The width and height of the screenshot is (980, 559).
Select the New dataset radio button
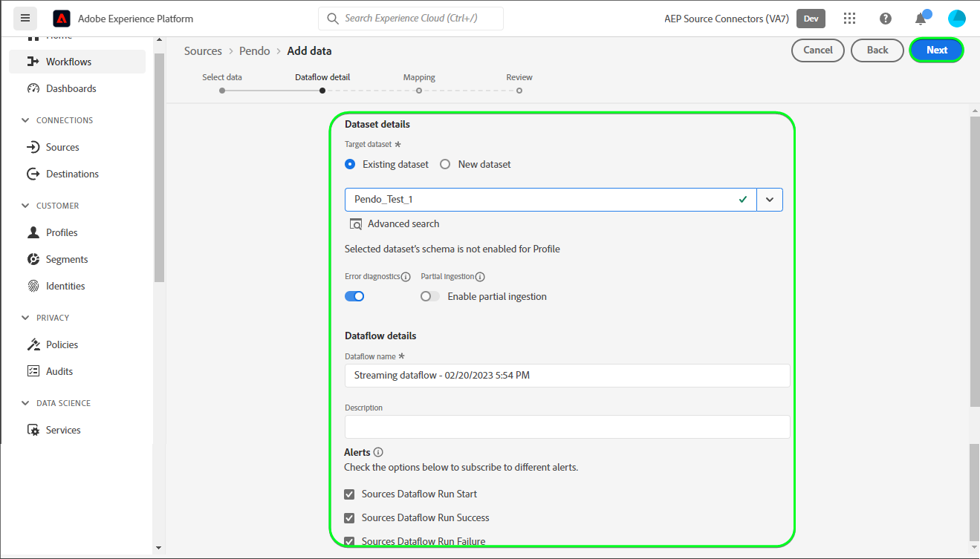click(x=445, y=165)
